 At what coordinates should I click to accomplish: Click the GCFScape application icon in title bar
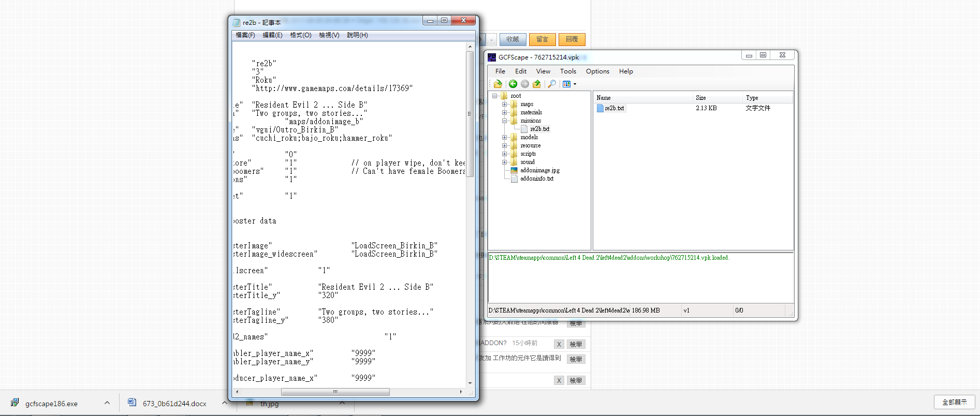(x=492, y=57)
